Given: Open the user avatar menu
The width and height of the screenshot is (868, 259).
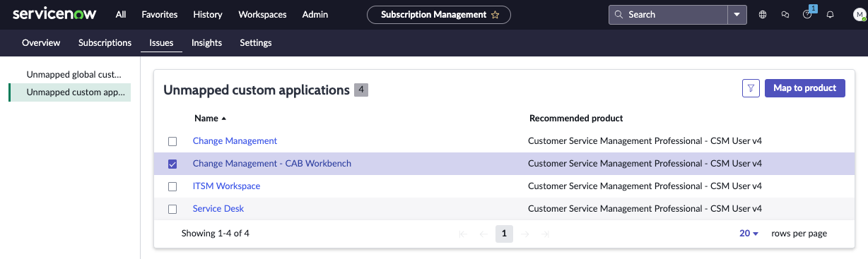Looking at the screenshot, I should (x=859, y=14).
